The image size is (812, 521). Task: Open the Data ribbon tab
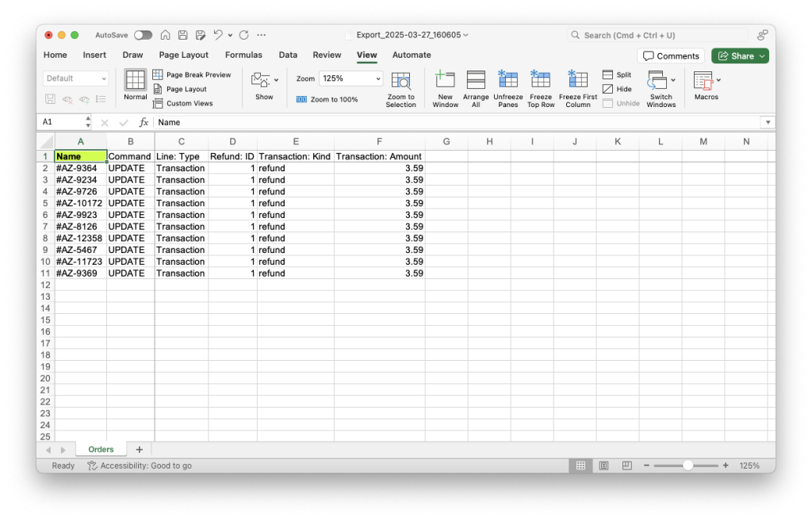tap(288, 55)
